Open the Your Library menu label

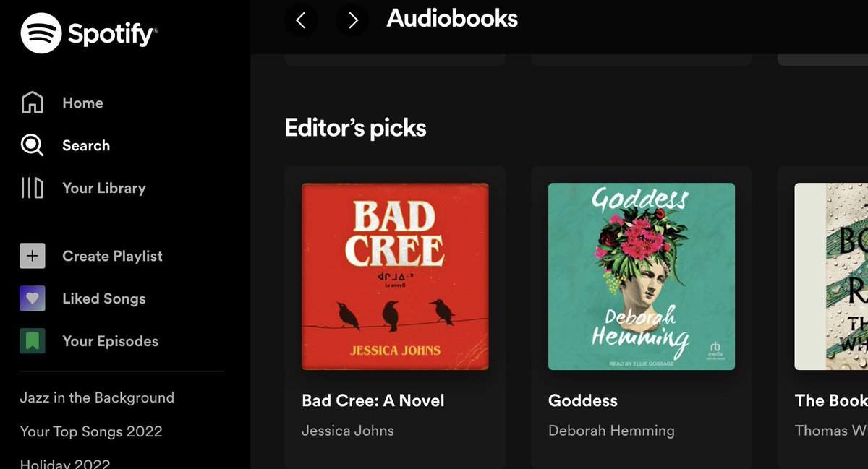pyautogui.click(x=104, y=189)
